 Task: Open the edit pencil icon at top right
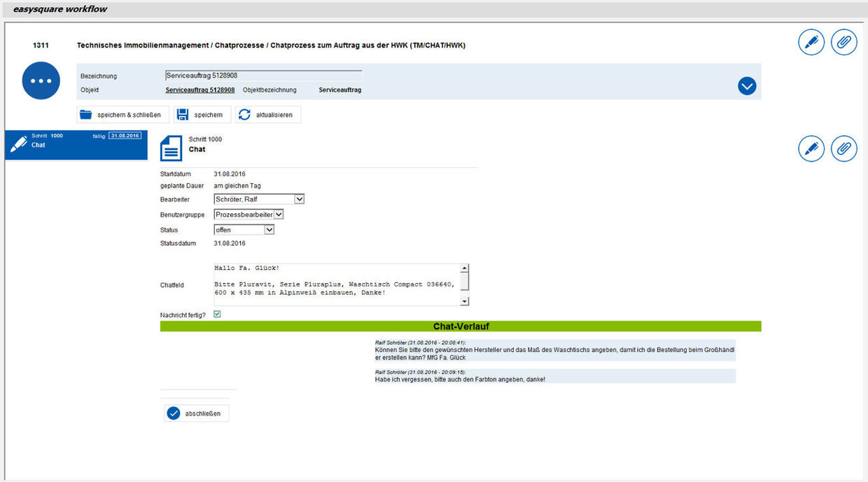tap(811, 42)
